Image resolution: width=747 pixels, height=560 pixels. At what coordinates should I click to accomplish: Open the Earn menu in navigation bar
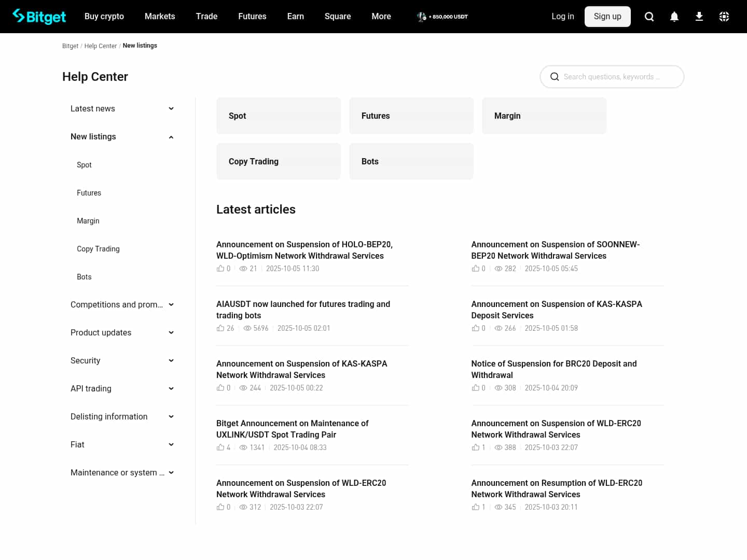click(x=295, y=17)
